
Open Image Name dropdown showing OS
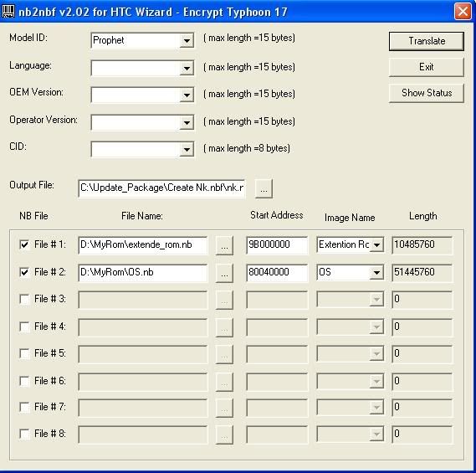(376, 273)
